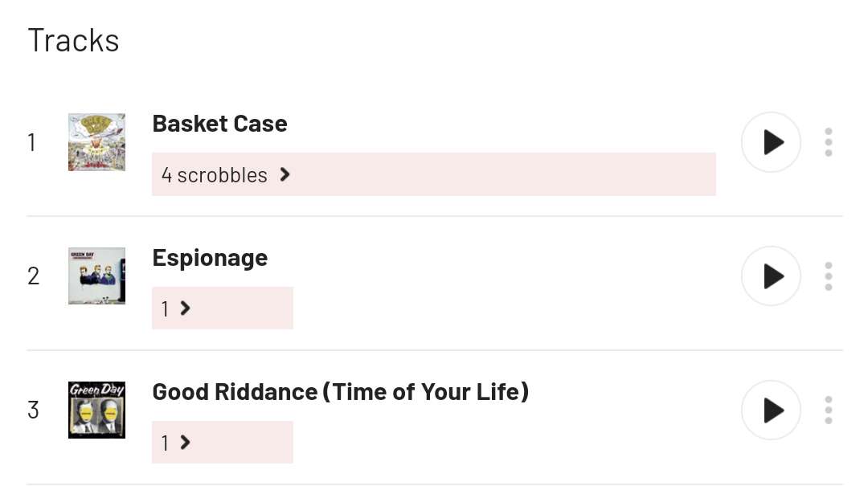Open more options for Basket Case
The height and width of the screenshot is (486, 868).
(x=829, y=142)
